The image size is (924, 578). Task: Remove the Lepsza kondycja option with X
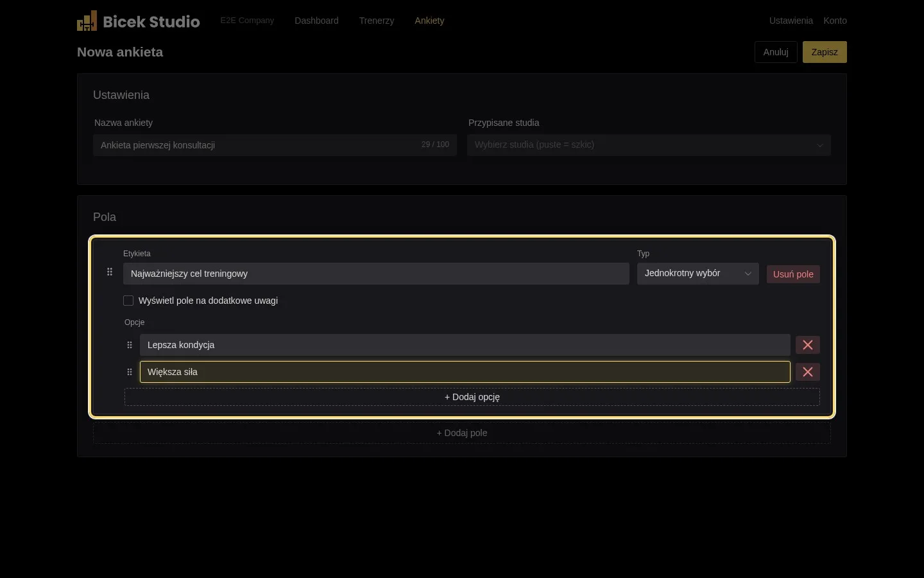click(x=808, y=345)
